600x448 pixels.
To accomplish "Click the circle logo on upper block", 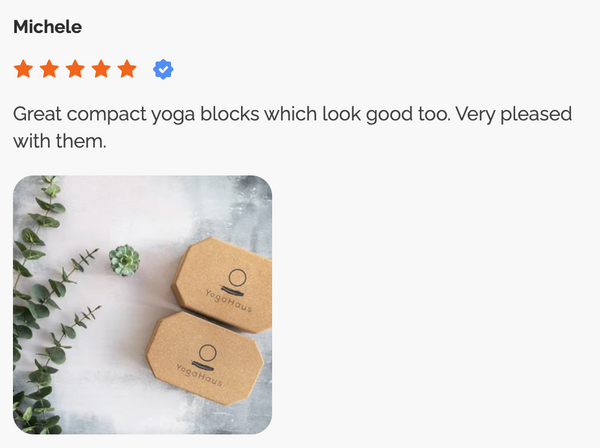I will [x=237, y=278].
